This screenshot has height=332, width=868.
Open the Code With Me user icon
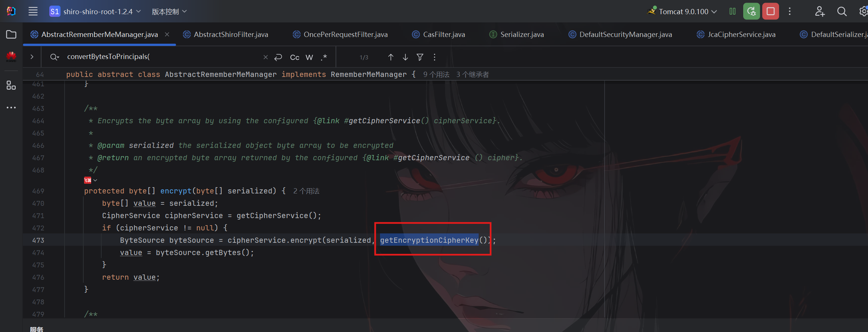pyautogui.click(x=820, y=11)
